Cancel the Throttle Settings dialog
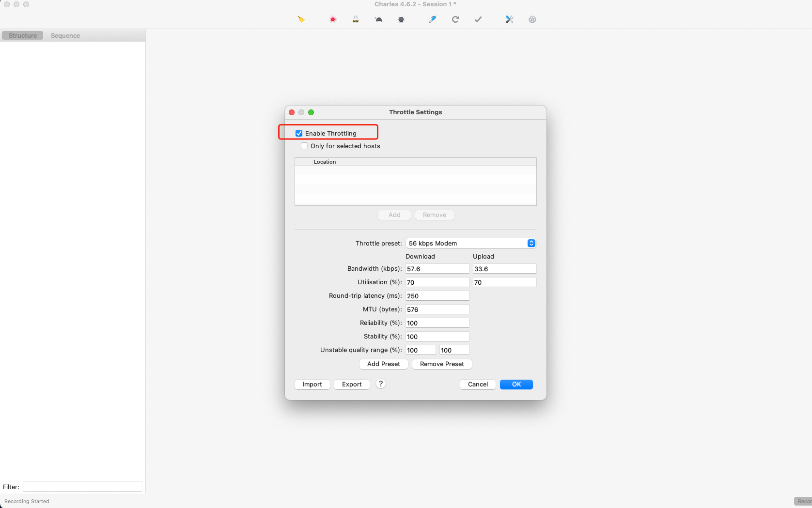Viewport: 812px width, 508px height. click(478, 385)
